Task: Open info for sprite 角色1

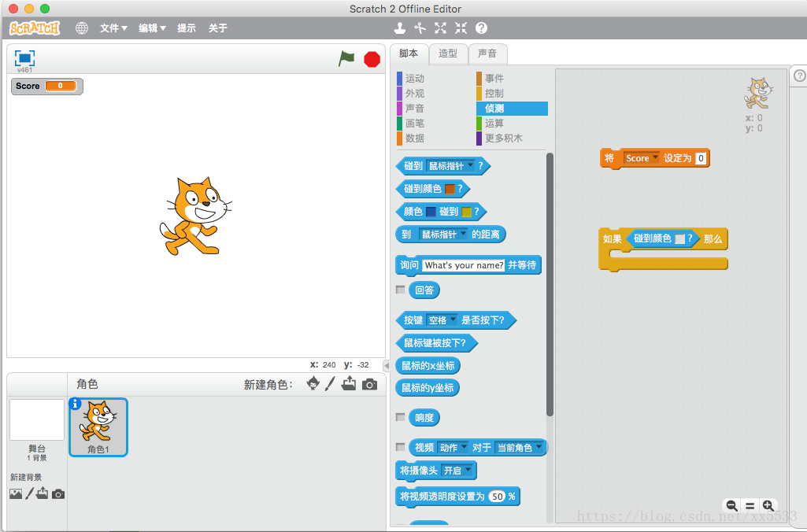Action: [x=75, y=404]
